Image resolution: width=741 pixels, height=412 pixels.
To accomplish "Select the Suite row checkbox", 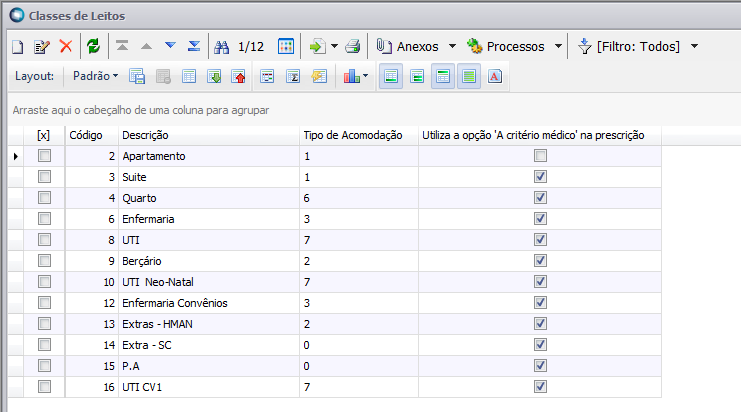I will [44, 177].
